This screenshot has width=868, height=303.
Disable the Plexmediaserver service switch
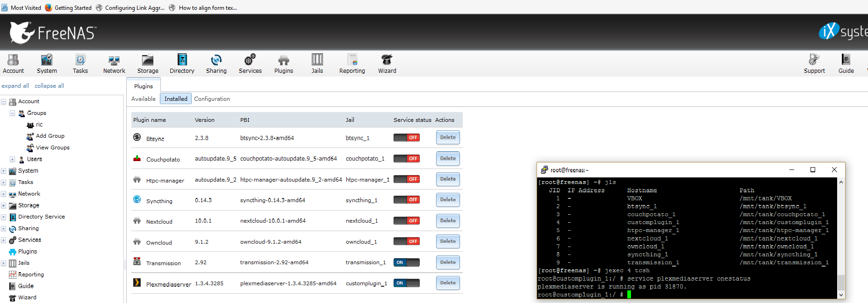(x=406, y=283)
